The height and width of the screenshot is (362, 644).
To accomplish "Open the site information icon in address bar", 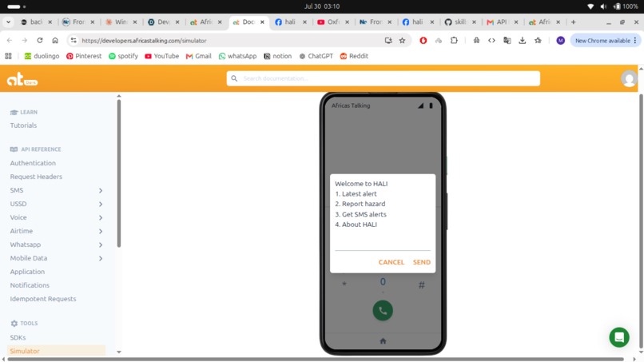I will (74, 40).
